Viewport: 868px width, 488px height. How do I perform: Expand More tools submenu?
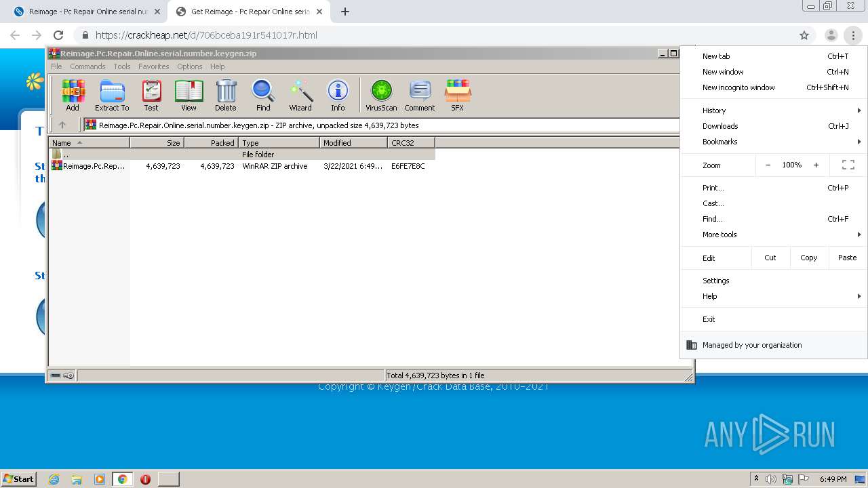pos(774,235)
